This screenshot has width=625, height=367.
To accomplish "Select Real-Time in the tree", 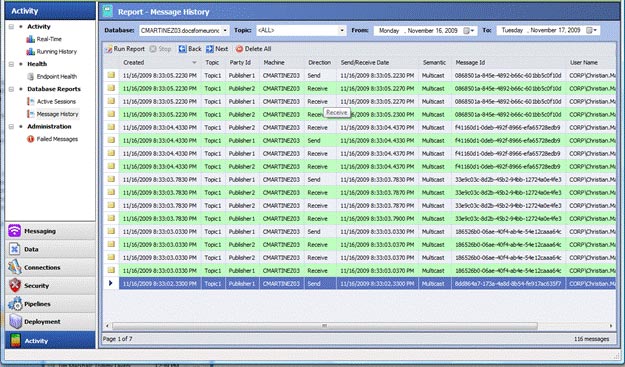I will tap(49, 39).
